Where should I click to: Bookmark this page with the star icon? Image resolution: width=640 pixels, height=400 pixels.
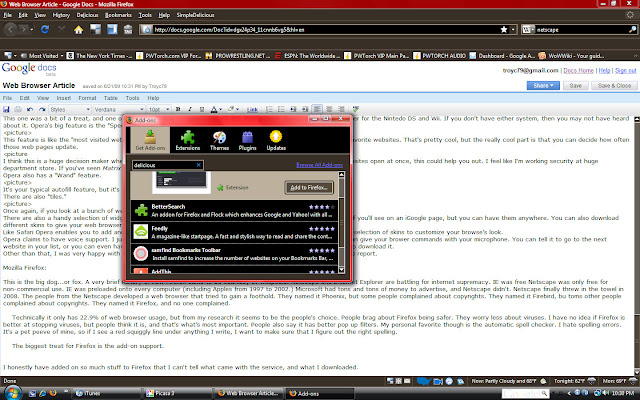point(504,29)
